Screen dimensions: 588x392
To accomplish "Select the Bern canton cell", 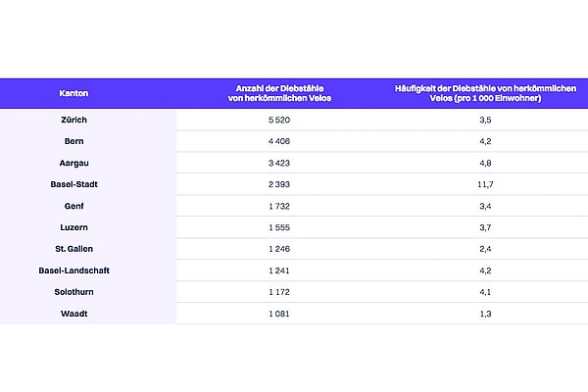I will [73, 140].
